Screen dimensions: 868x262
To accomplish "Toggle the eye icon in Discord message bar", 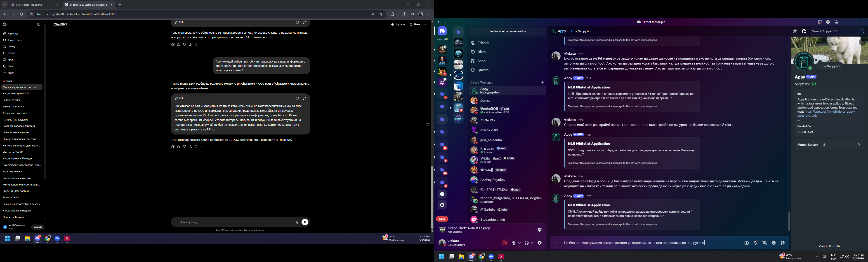I will coord(747,243).
